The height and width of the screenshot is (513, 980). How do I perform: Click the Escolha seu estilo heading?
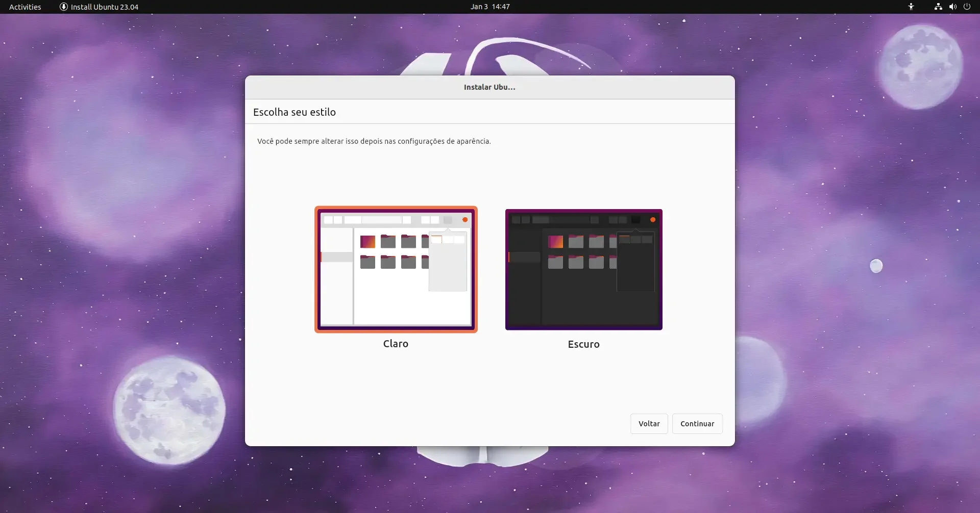pyautogui.click(x=295, y=112)
